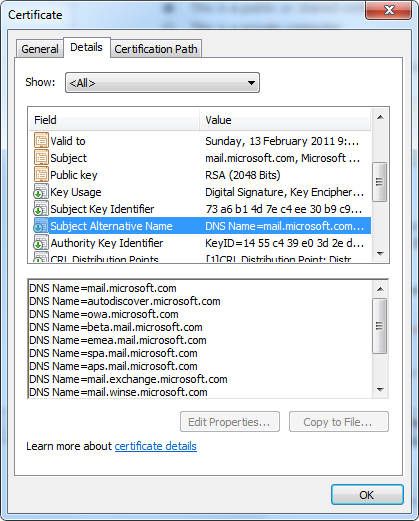Click the DNS Name=mail.winse.microsoft.com line
Viewport: 419px width, 521px height.
pyautogui.click(x=118, y=392)
